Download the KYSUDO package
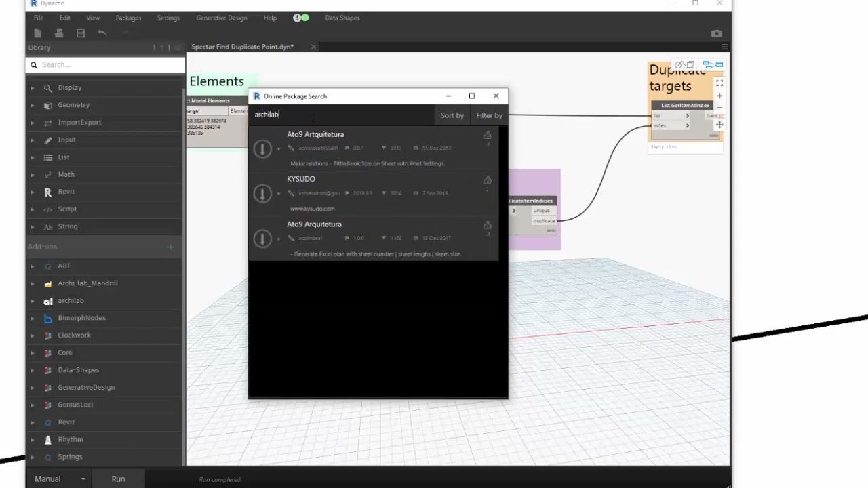The height and width of the screenshot is (488, 868). (x=262, y=194)
